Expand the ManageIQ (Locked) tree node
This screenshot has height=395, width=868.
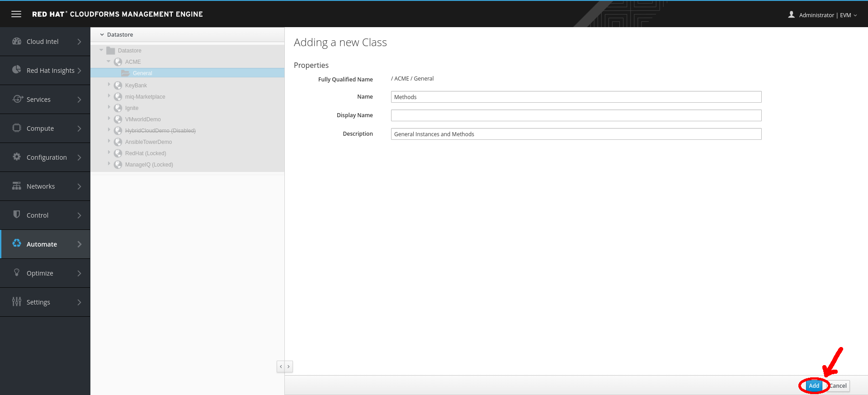point(109,164)
